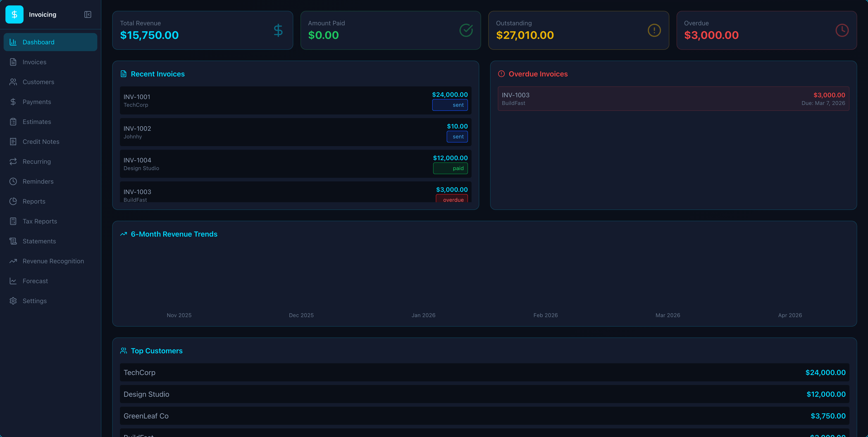Select the Credit Notes receipt icon

coord(13,142)
